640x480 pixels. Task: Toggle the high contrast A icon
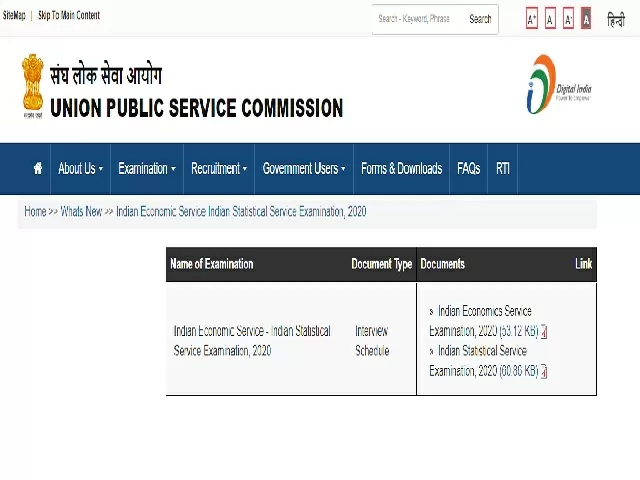click(x=586, y=18)
